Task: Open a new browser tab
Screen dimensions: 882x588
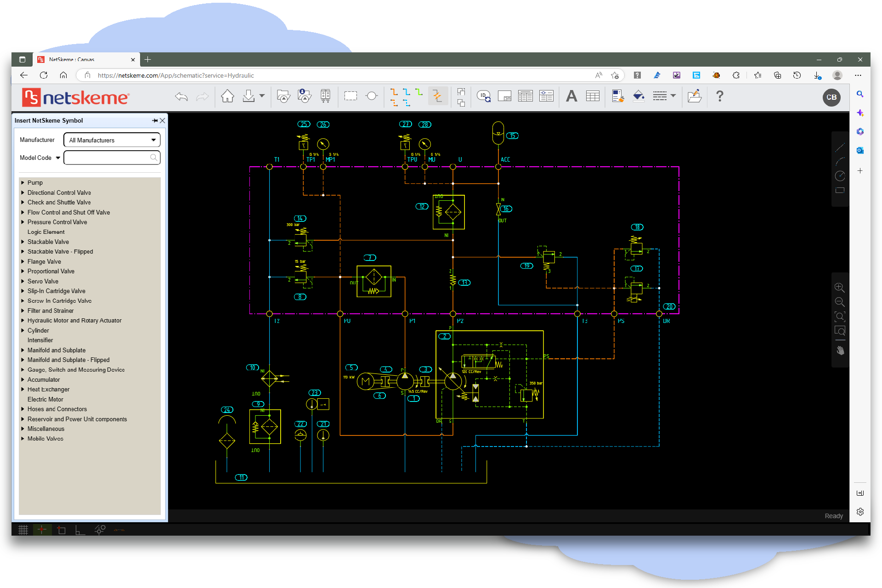Action: click(147, 59)
